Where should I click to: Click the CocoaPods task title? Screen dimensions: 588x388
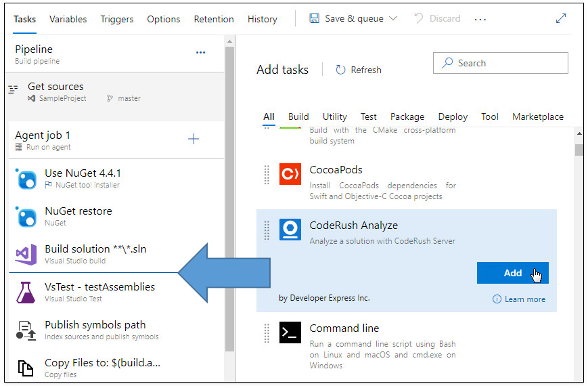(x=336, y=170)
